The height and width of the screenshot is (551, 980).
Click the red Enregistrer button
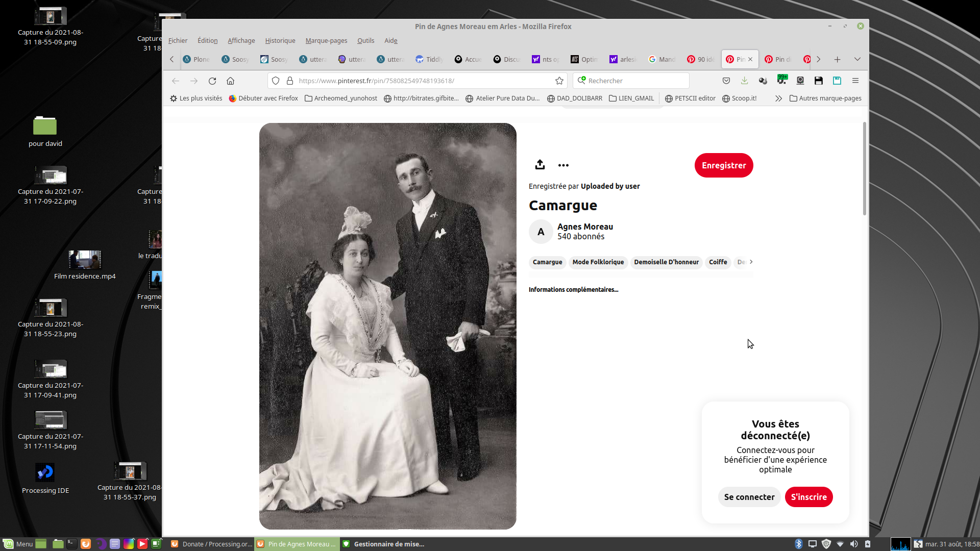723,165
